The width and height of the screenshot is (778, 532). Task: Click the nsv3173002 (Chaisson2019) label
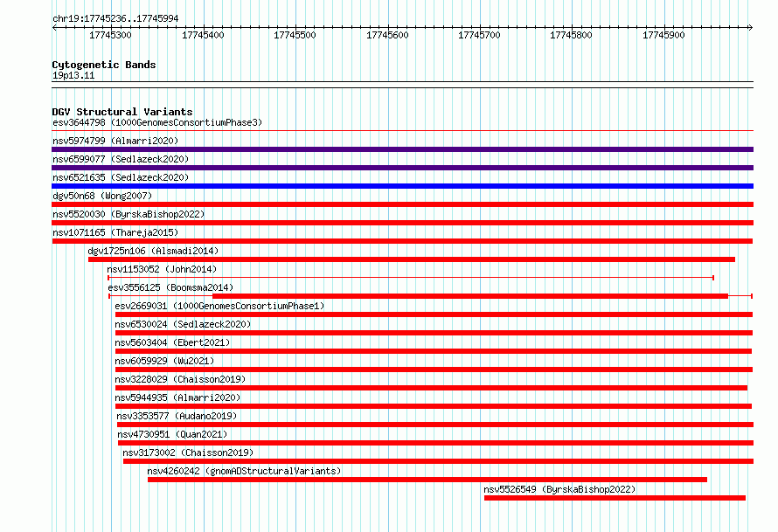coord(188,453)
